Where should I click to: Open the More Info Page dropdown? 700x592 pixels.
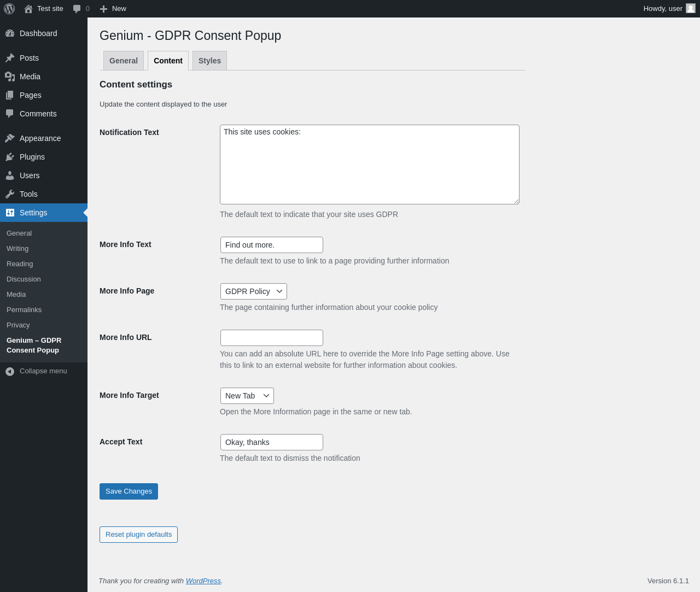coord(254,291)
